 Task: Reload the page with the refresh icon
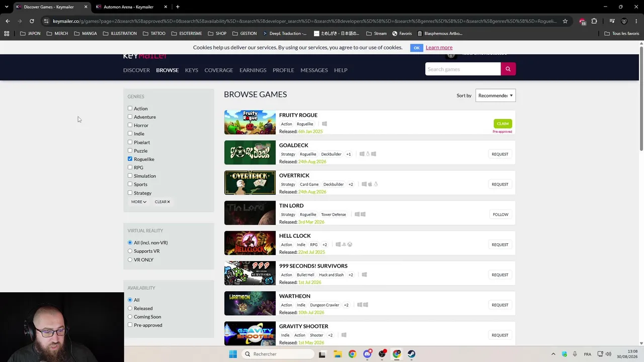coord(32,21)
